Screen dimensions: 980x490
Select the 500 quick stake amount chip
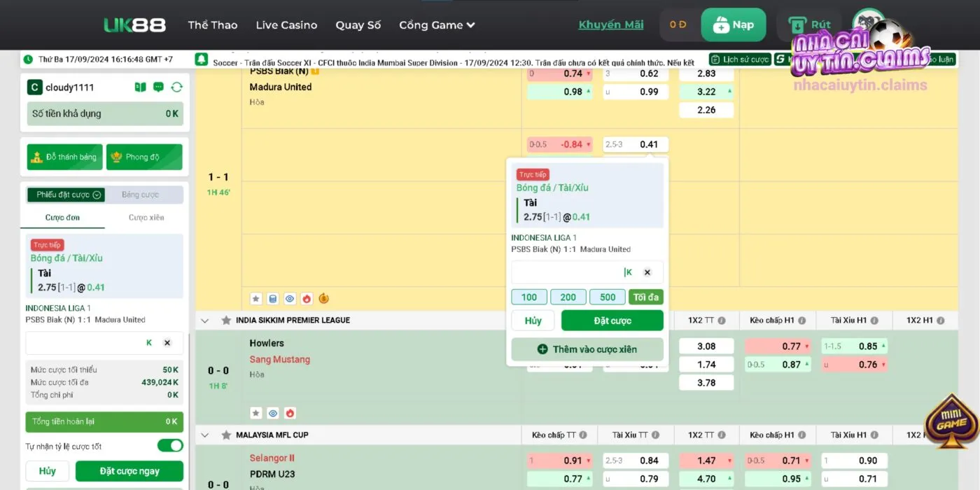tap(608, 297)
